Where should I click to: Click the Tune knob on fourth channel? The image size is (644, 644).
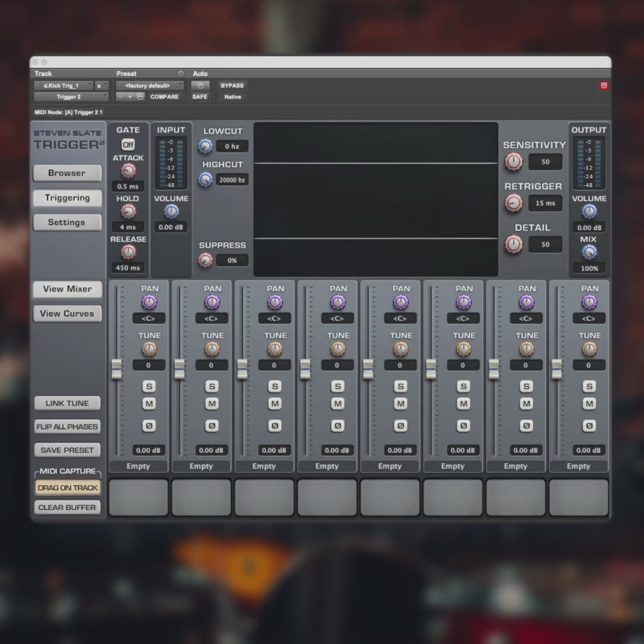click(x=338, y=349)
